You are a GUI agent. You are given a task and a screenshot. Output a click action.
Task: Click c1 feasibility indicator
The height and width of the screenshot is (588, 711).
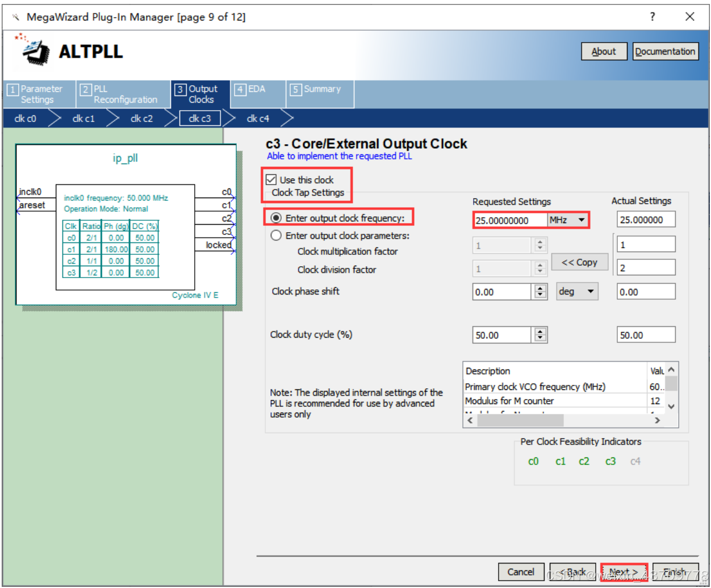[561, 461]
